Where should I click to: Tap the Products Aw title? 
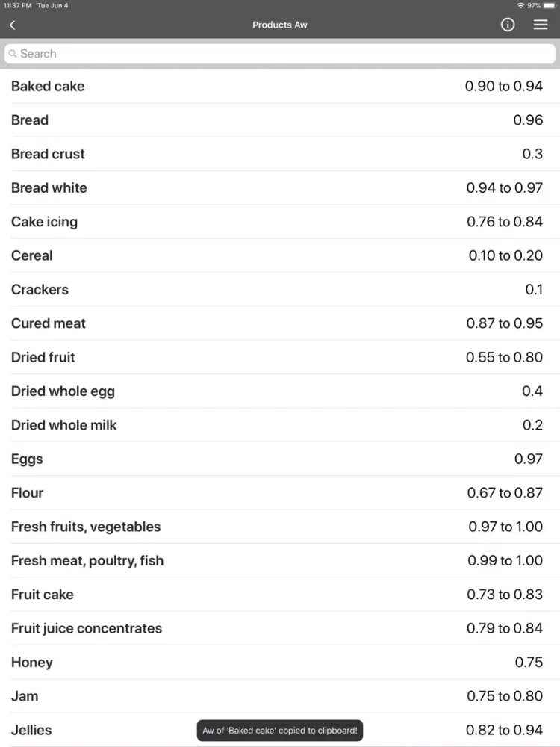[x=280, y=25]
